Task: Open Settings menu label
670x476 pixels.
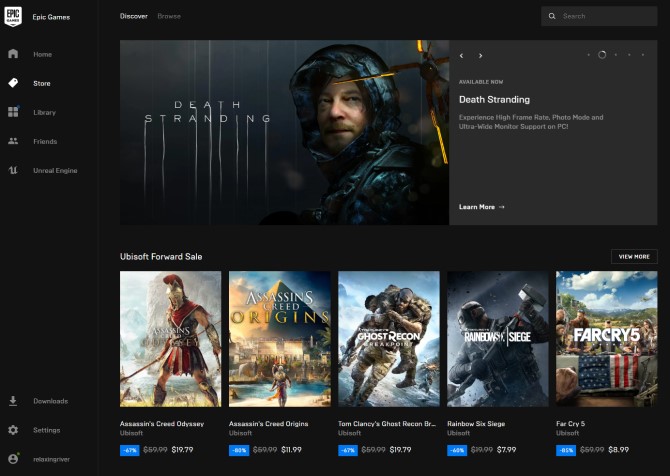Action: (x=47, y=430)
